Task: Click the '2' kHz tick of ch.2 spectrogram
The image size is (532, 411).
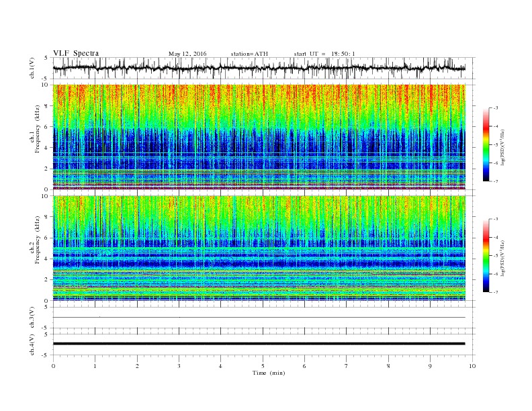Action: click(47, 280)
